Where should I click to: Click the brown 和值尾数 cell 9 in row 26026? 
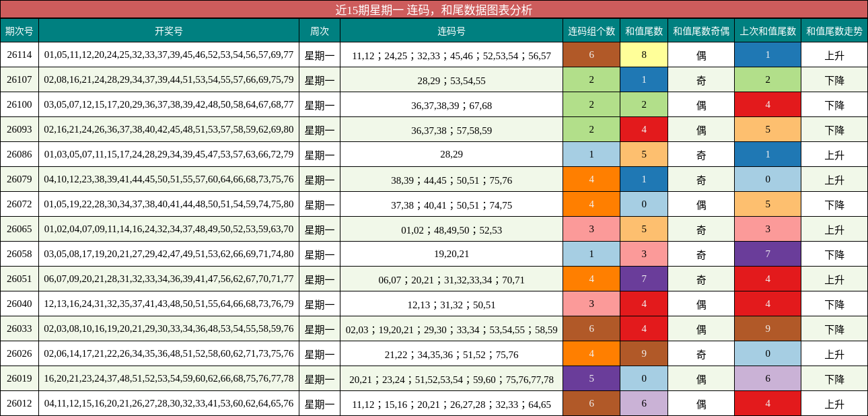pyautogui.click(x=644, y=353)
